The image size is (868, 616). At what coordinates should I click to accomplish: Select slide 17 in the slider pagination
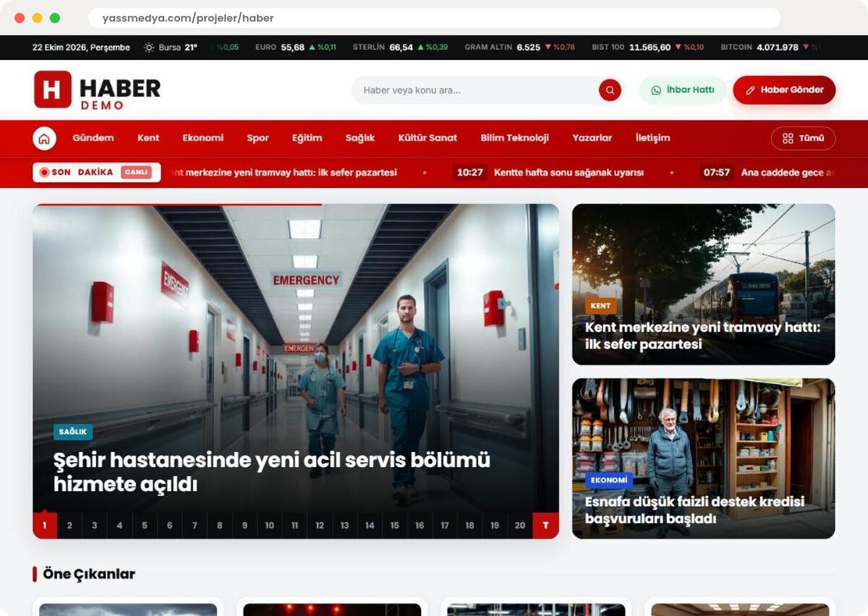pos(445,526)
